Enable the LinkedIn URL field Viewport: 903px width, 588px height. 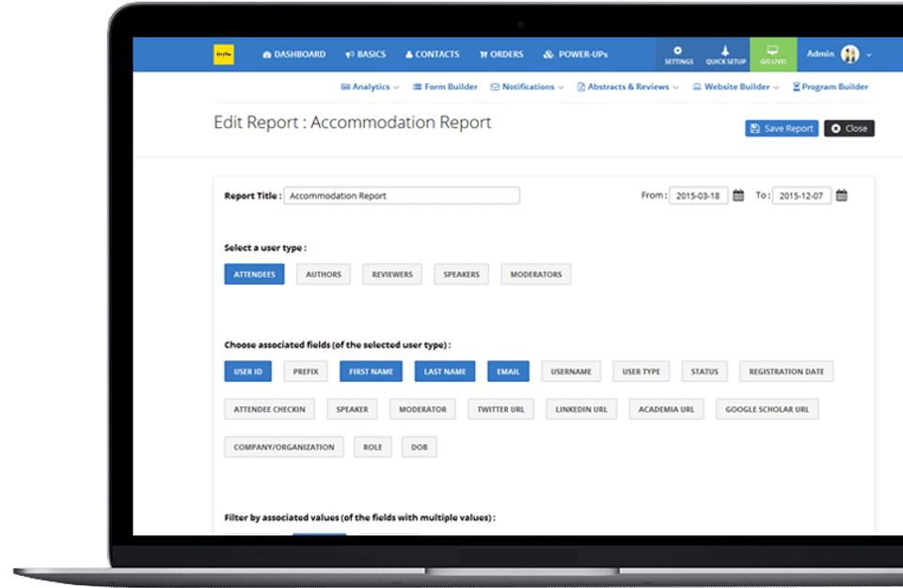tap(581, 409)
